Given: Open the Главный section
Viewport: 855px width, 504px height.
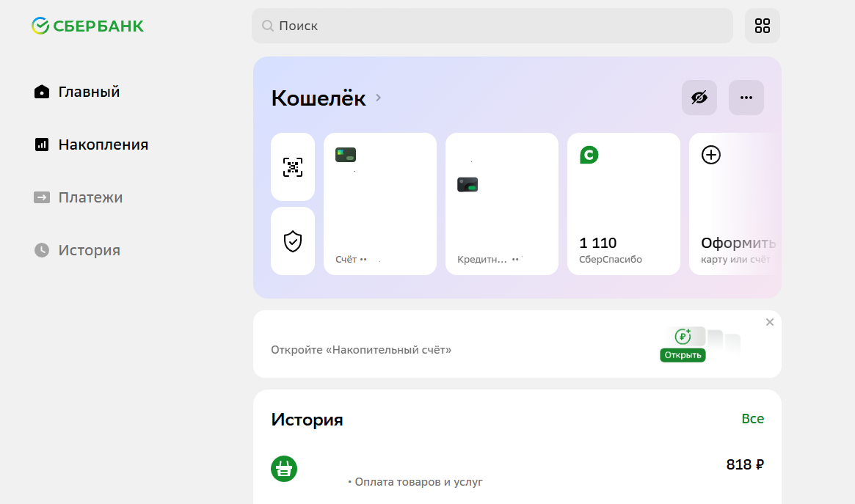Looking at the screenshot, I should tap(77, 92).
